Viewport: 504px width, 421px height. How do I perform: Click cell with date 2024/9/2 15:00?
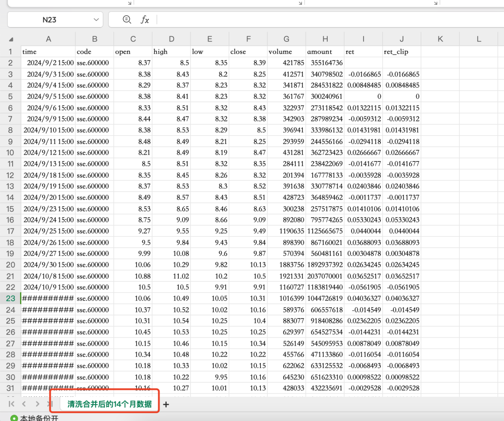tap(48, 63)
